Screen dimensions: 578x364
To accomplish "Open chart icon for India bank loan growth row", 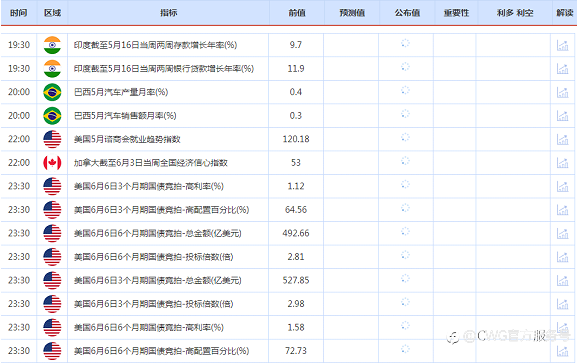I will pyautogui.click(x=562, y=69).
